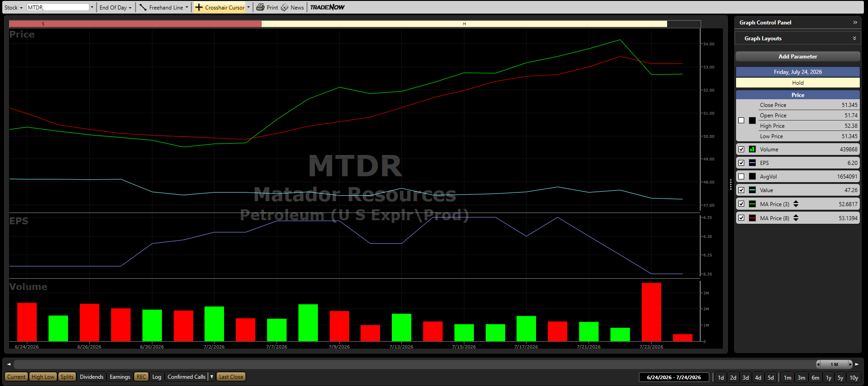Adjust the MA Price (8) period stepper

796,218
